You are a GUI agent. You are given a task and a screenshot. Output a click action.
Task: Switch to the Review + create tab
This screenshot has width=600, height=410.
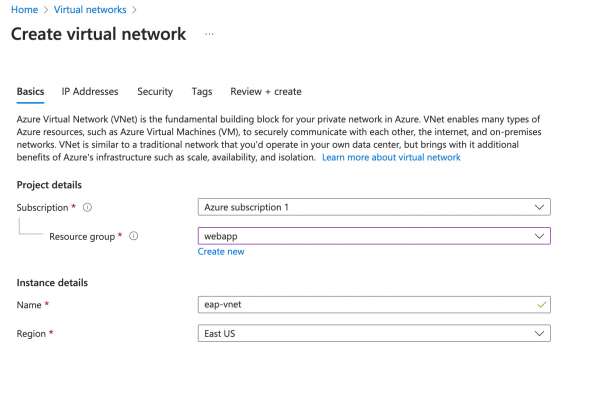click(x=265, y=92)
